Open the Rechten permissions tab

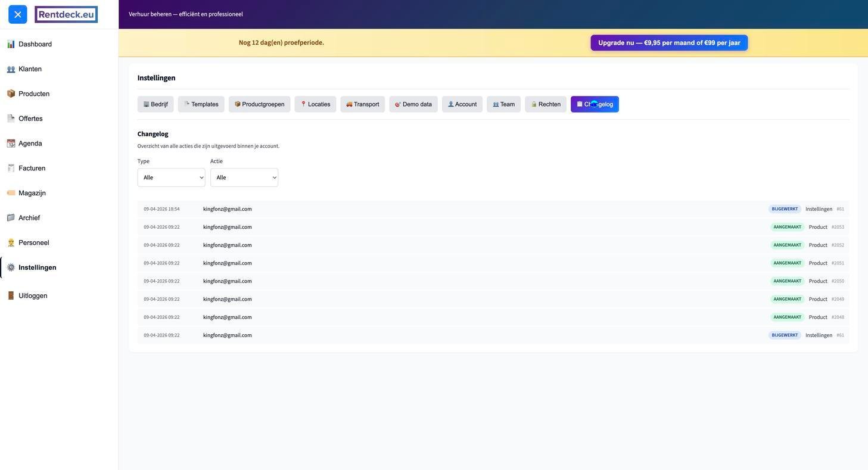coord(545,104)
